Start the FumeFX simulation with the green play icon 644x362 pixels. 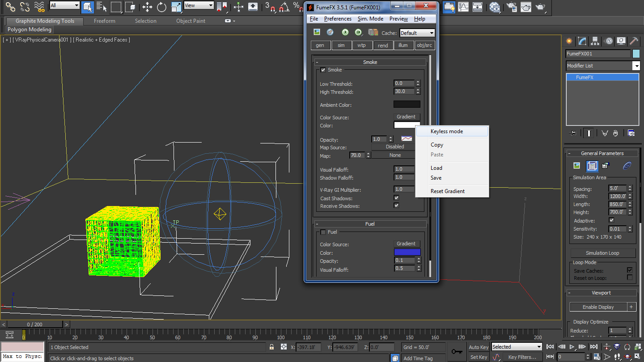pyautogui.click(x=345, y=32)
